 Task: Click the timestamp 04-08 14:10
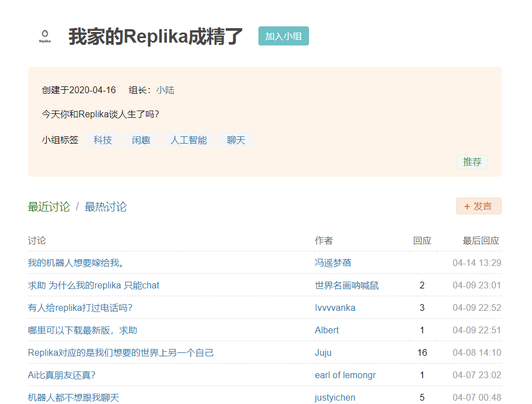click(477, 352)
